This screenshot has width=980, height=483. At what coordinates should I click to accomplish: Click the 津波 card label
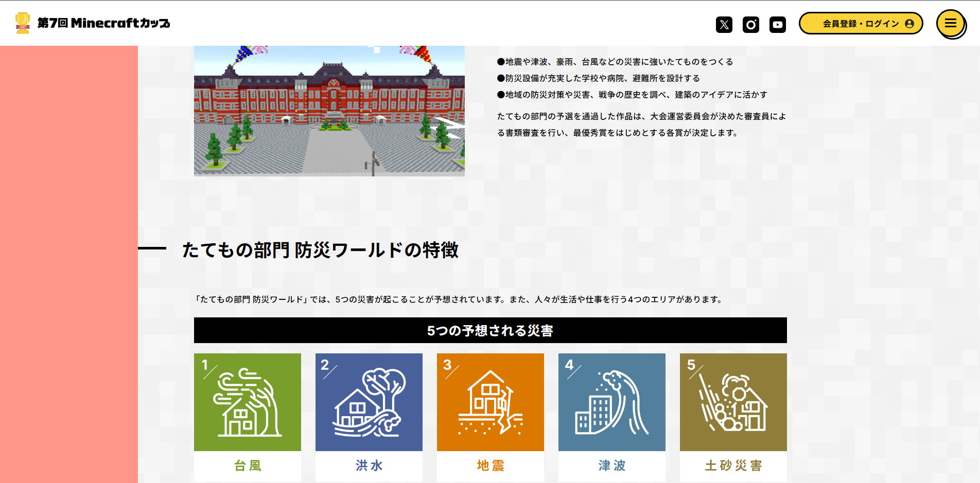[612, 466]
